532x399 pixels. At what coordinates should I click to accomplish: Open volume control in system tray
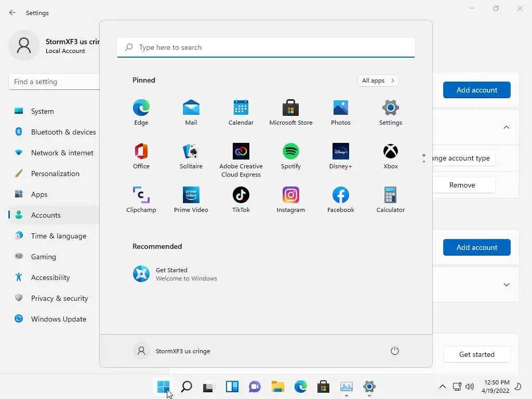point(470,387)
